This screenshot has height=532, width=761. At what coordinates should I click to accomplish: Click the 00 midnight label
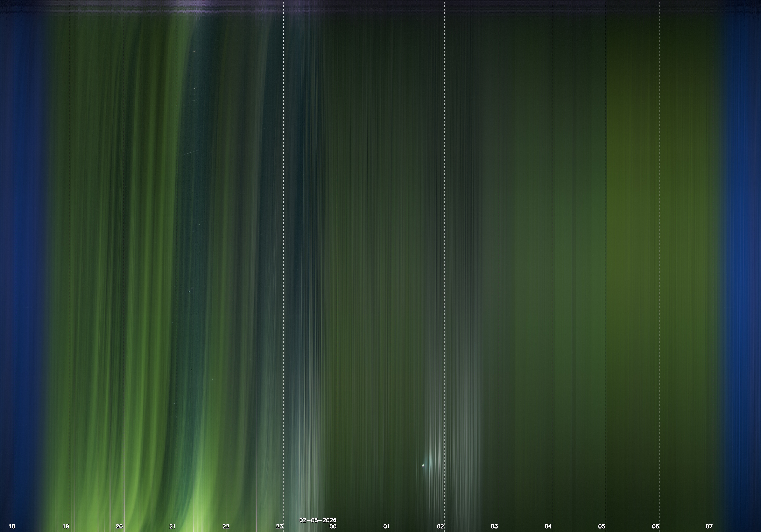(x=333, y=526)
